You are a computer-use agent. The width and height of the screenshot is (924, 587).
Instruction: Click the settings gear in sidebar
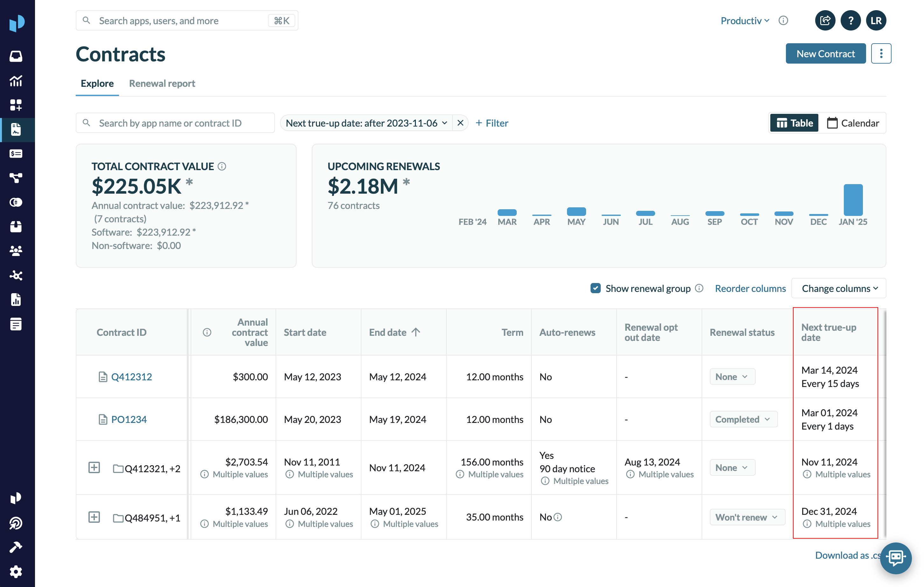(16, 572)
